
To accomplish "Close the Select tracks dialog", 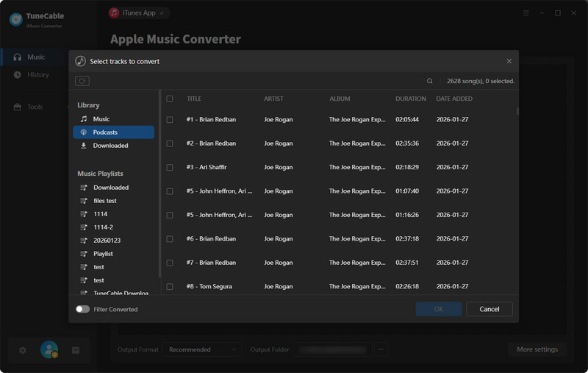I will (509, 61).
